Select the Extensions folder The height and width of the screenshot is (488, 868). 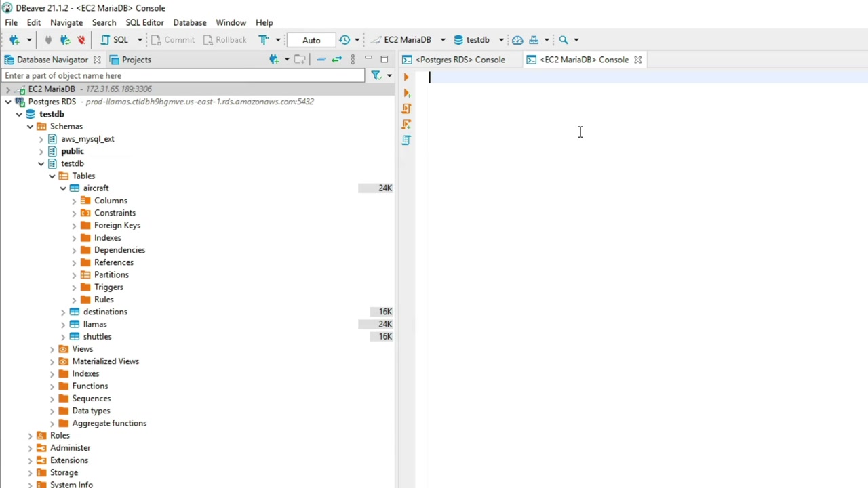[x=69, y=460]
